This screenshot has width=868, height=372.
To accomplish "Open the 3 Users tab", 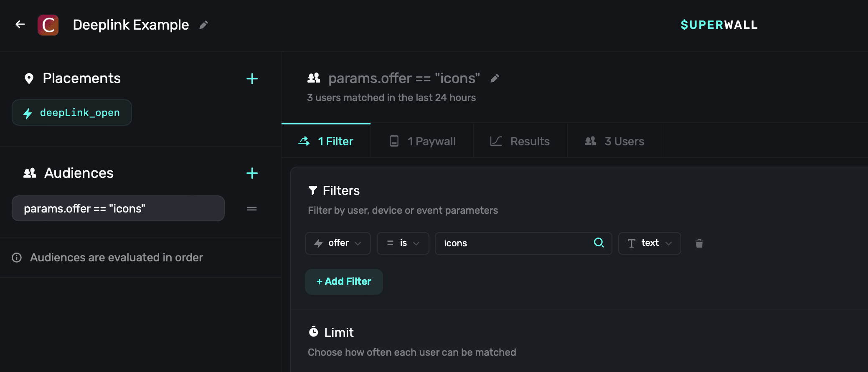I will (x=614, y=141).
